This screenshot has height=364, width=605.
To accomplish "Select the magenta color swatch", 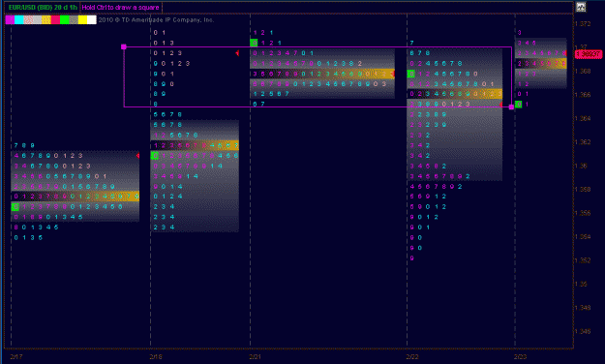I will tap(10, 19).
